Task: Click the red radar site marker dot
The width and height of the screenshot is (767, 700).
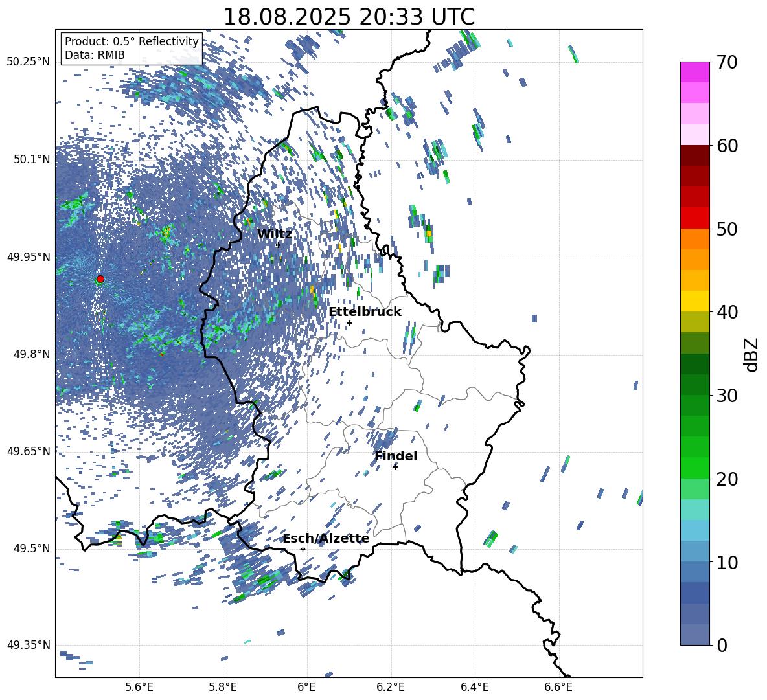Action: pyautogui.click(x=100, y=279)
